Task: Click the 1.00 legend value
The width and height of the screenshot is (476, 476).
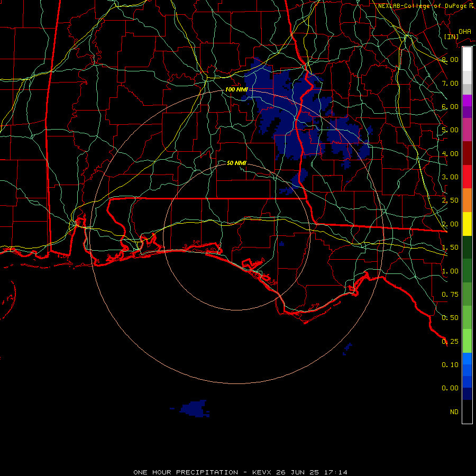Action: click(x=450, y=271)
